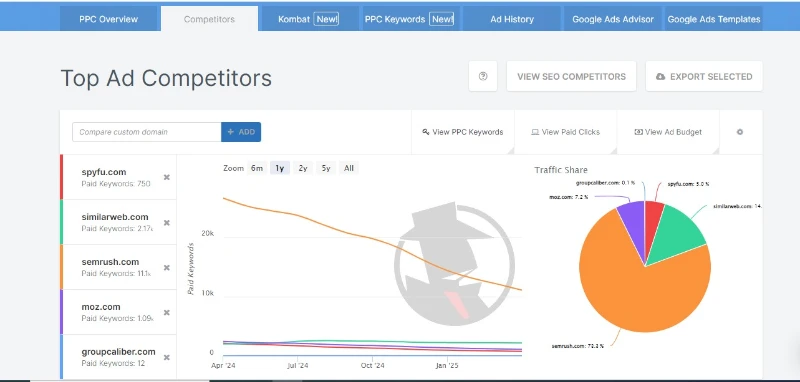Viewport: 800px width, 382px height.
Task: Set chart zoom to 2y
Action: point(303,168)
